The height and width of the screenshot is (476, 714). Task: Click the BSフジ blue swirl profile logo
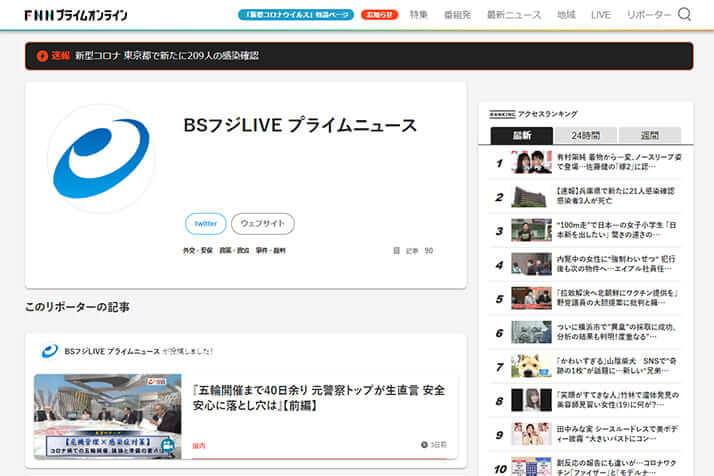101,158
